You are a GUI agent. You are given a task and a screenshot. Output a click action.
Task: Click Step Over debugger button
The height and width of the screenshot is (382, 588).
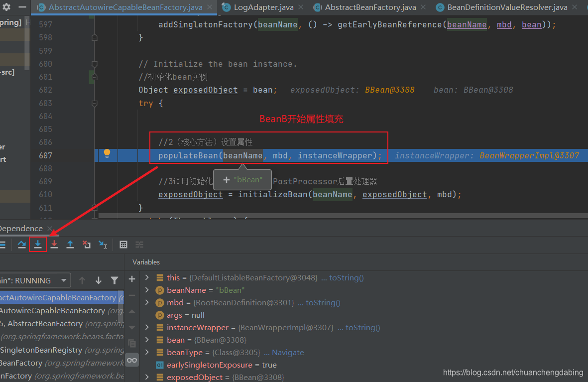22,245
